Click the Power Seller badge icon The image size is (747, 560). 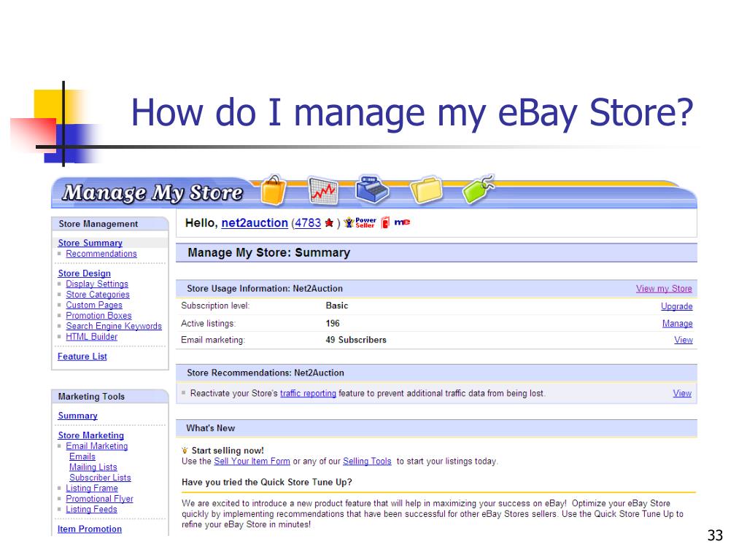coord(360,222)
